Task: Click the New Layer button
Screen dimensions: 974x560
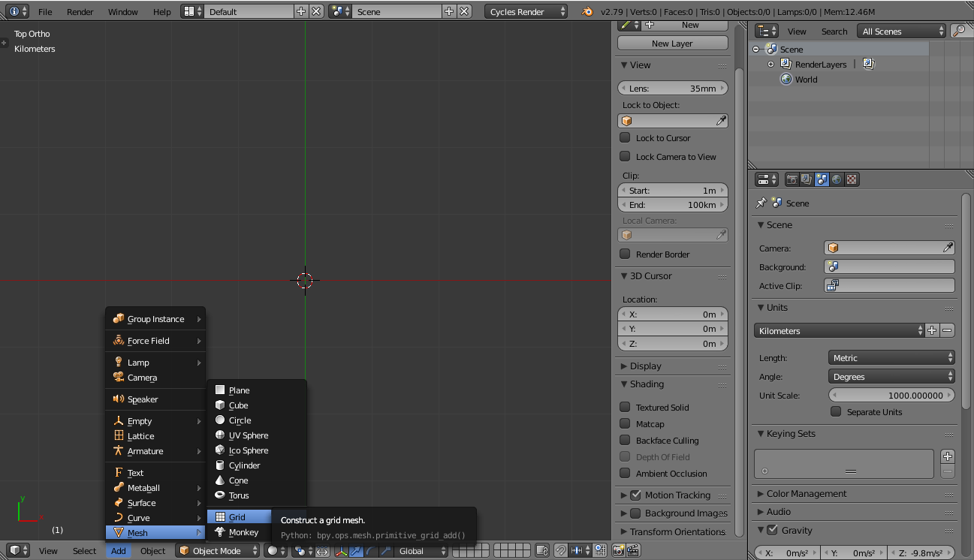Action: coord(672,44)
